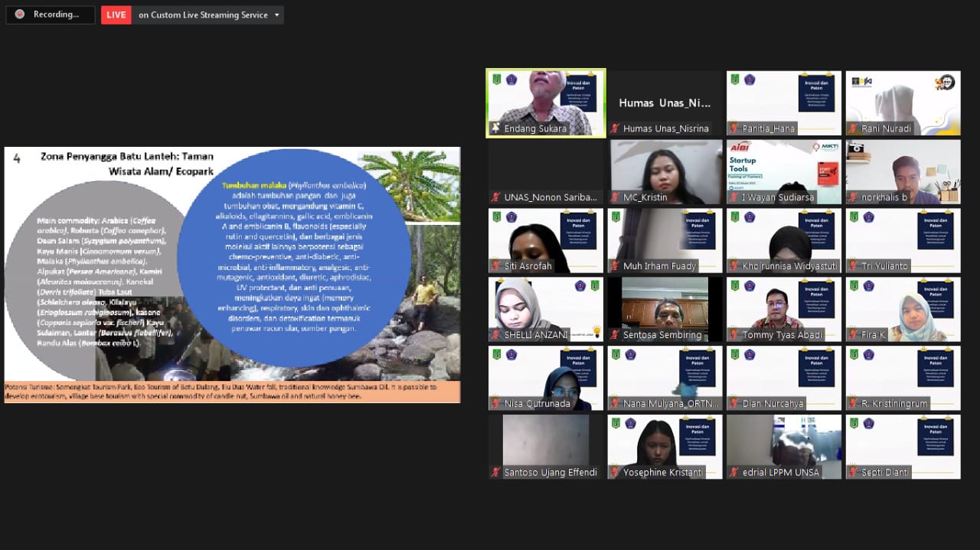
Task: Toggle mute for Muh Irham Fuady
Action: 614,265
